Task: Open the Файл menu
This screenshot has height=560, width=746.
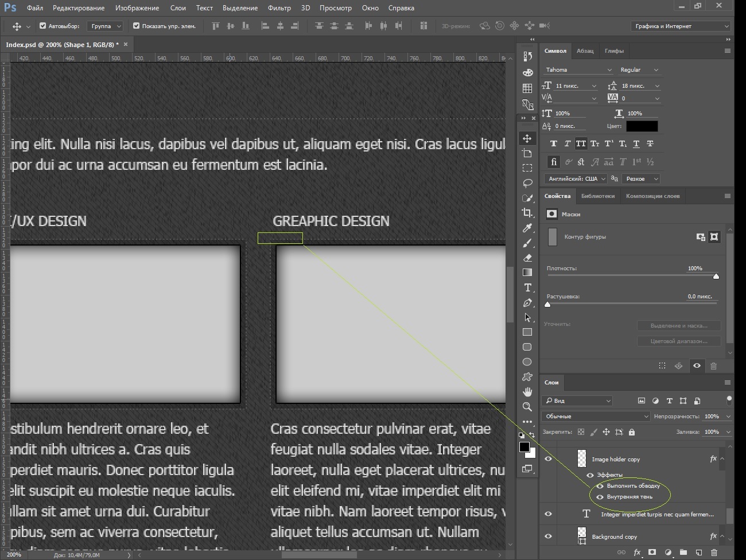Action: 35,8
